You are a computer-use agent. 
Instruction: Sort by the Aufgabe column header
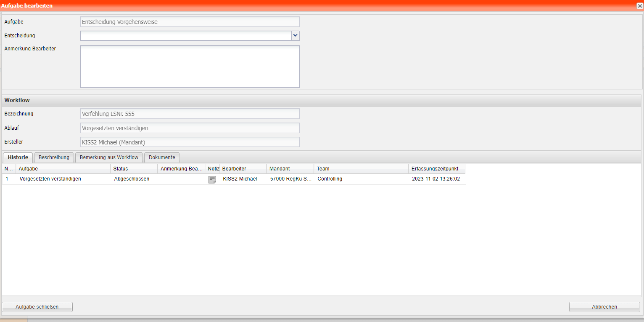(63, 169)
